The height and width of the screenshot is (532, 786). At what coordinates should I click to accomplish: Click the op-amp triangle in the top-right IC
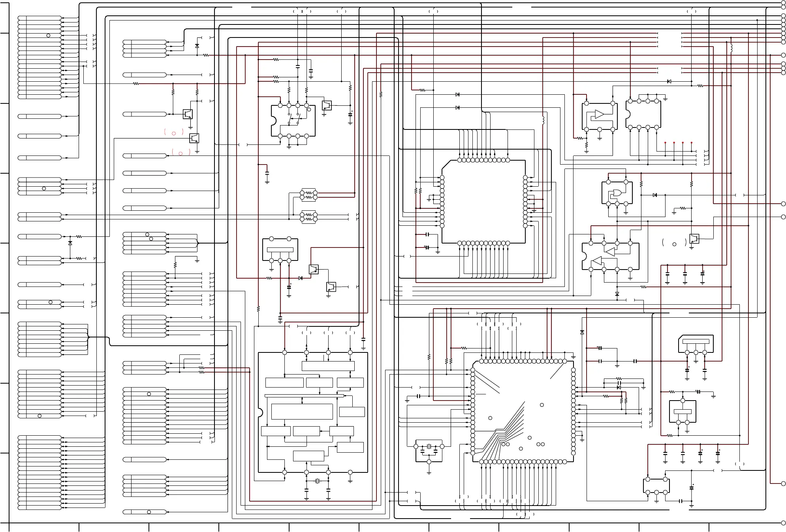pos(599,114)
